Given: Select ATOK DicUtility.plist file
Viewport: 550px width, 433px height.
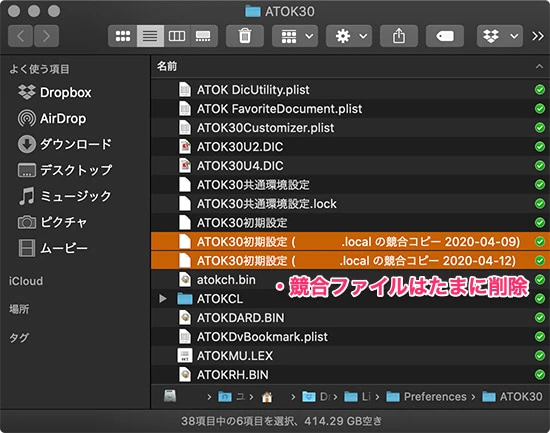Looking at the screenshot, I should pos(350,89).
